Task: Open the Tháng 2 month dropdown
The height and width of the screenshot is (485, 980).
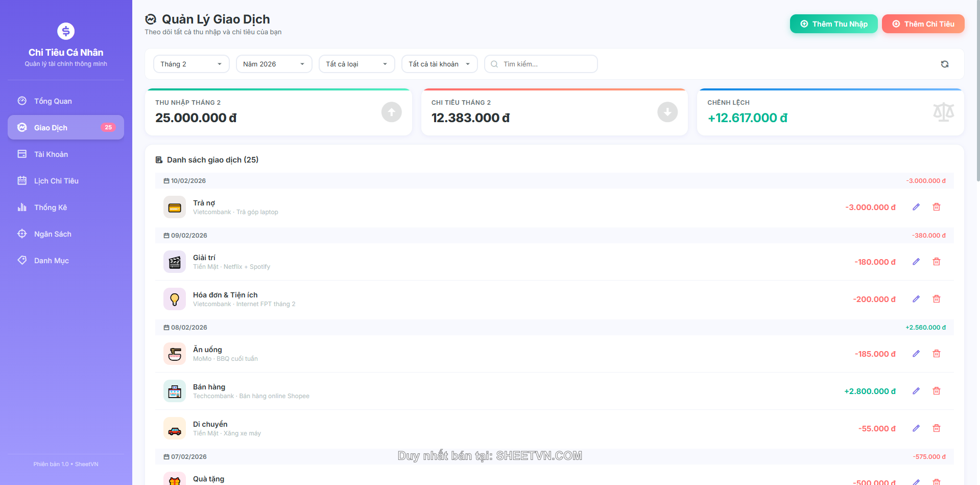Action: 191,64
